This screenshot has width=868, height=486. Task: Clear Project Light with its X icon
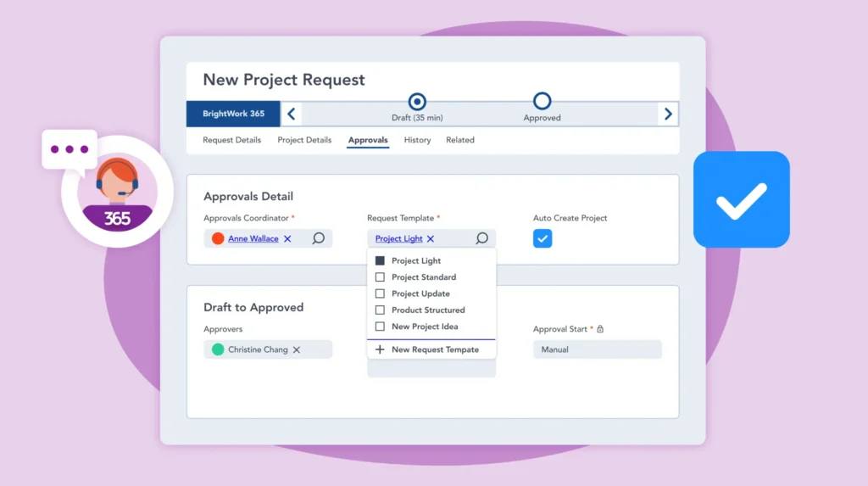pos(431,239)
